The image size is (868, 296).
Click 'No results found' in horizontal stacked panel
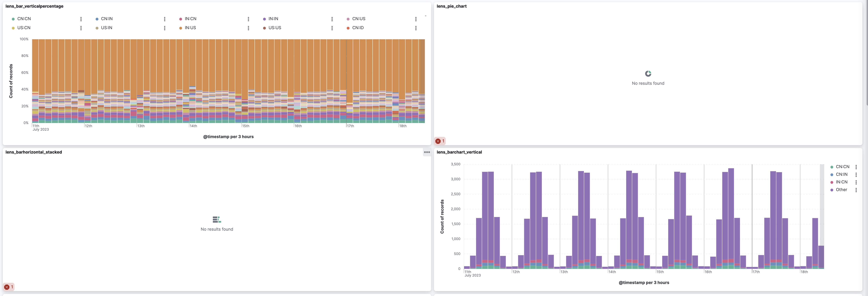(217, 229)
